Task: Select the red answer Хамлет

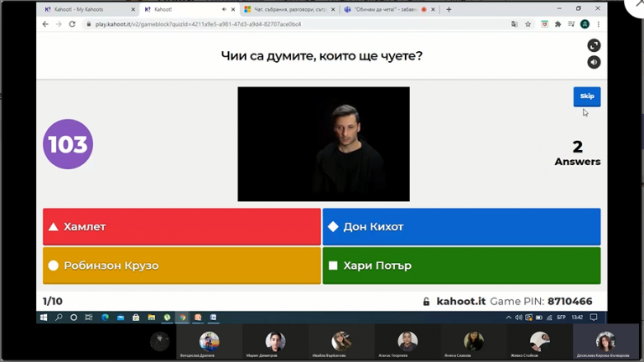Action: [181, 226]
